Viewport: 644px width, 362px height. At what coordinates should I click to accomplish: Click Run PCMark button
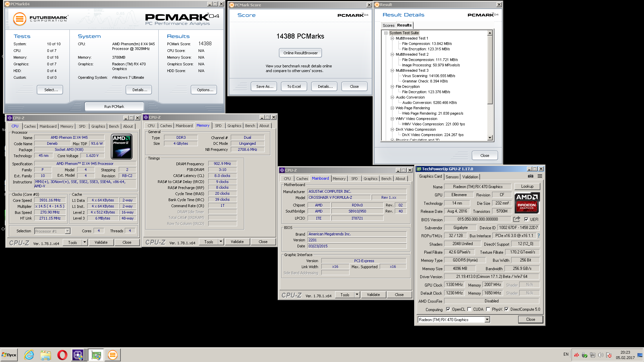click(x=114, y=107)
